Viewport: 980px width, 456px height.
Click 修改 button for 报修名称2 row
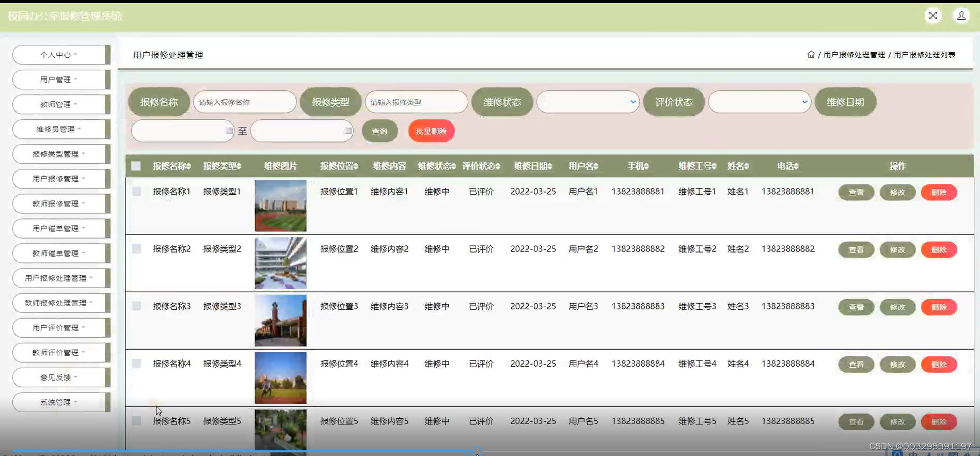(x=897, y=249)
